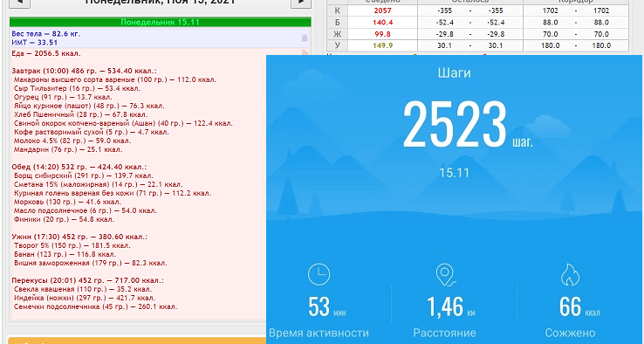Select the 'Куриная голень вареная без кожи' entry

click(113, 193)
